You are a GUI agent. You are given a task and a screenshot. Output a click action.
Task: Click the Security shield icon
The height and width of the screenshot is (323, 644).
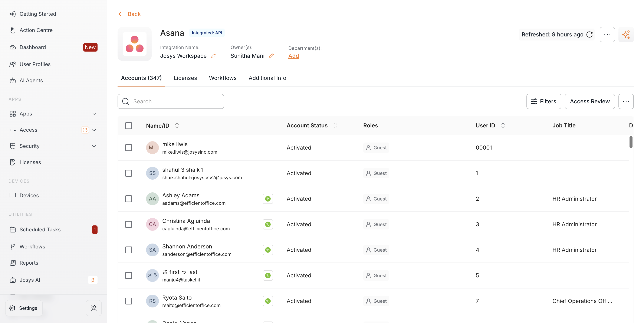coord(13,146)
